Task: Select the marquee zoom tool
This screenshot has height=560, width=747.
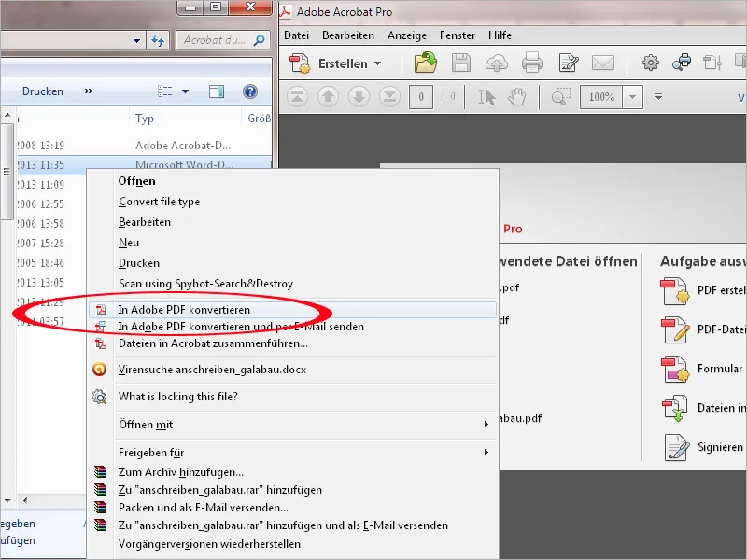Action: click(x=561, y=97)
